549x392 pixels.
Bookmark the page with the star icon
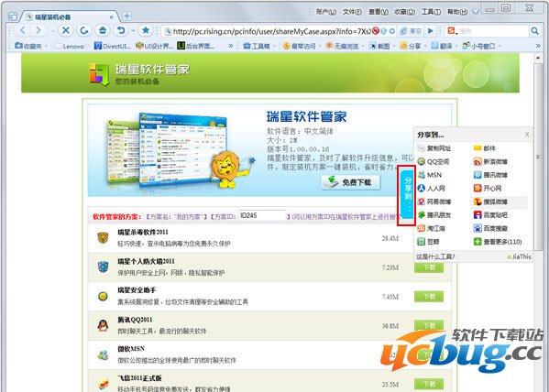pyautogui.click(x=146, y=31)
